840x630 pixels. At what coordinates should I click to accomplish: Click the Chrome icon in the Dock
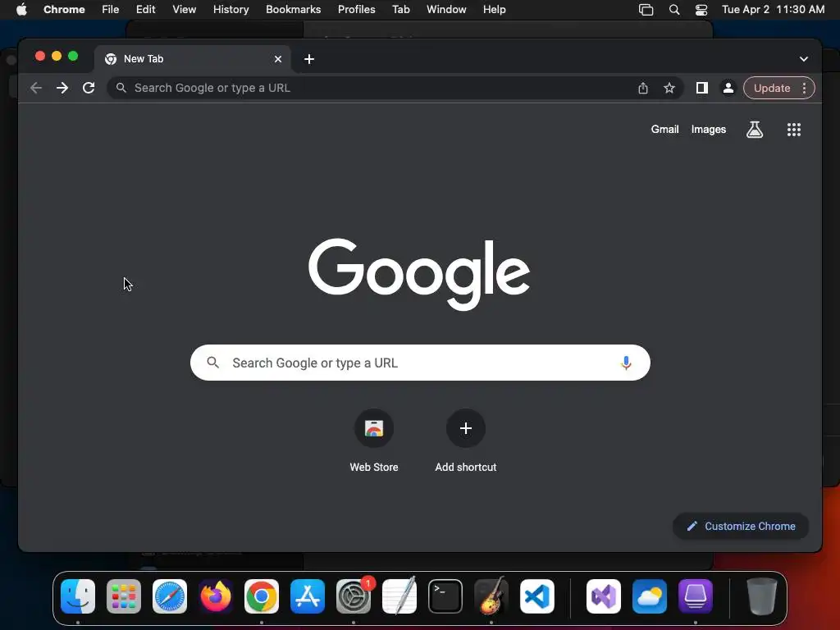pyautogui.click(x=262, y=596)
